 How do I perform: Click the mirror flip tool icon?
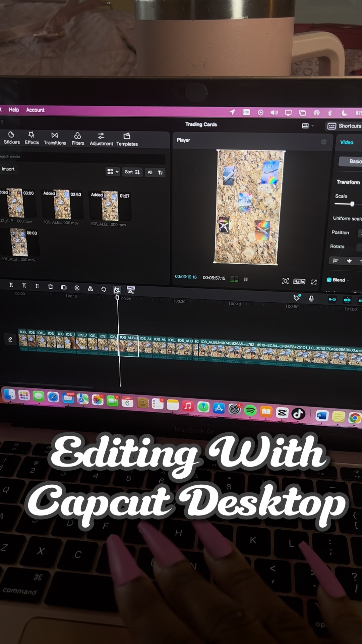(x=90, y=288)
